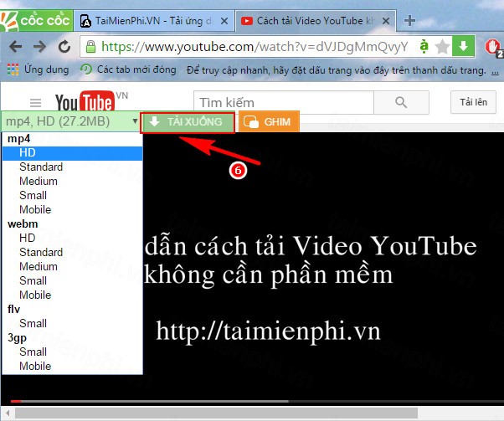504x421 pixels.
Task: Click the flv group header
Action: pyautogui.click(x=14, y=309)
